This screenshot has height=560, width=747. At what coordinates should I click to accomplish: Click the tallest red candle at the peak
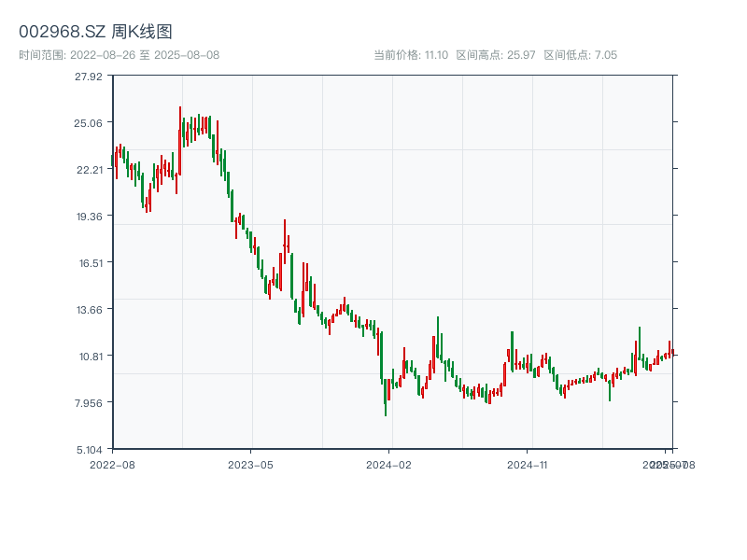[x=180, y=140]
